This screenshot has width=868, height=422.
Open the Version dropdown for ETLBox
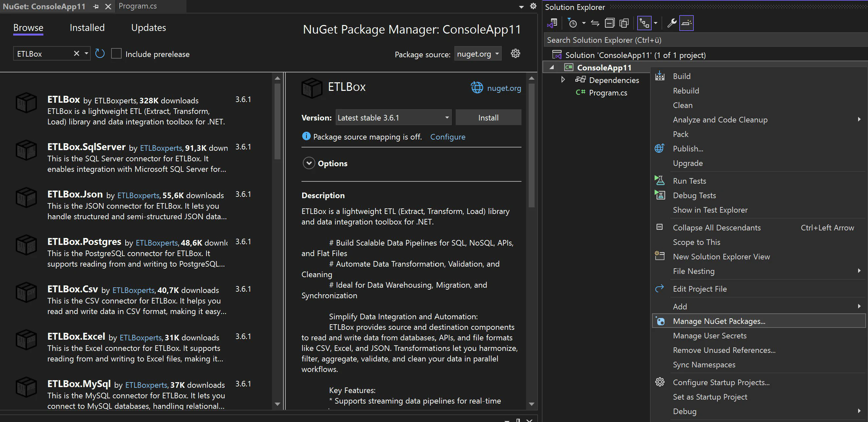click(394, 118)
